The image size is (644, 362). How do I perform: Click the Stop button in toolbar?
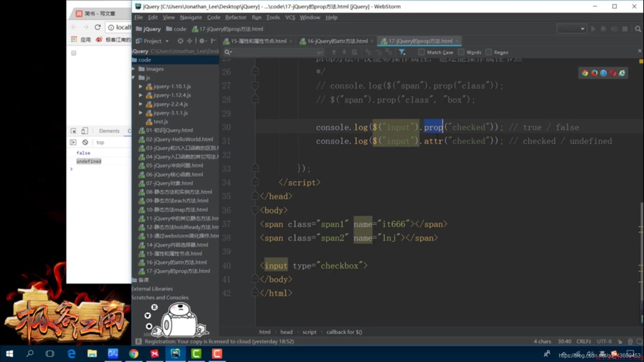(625, 29)
